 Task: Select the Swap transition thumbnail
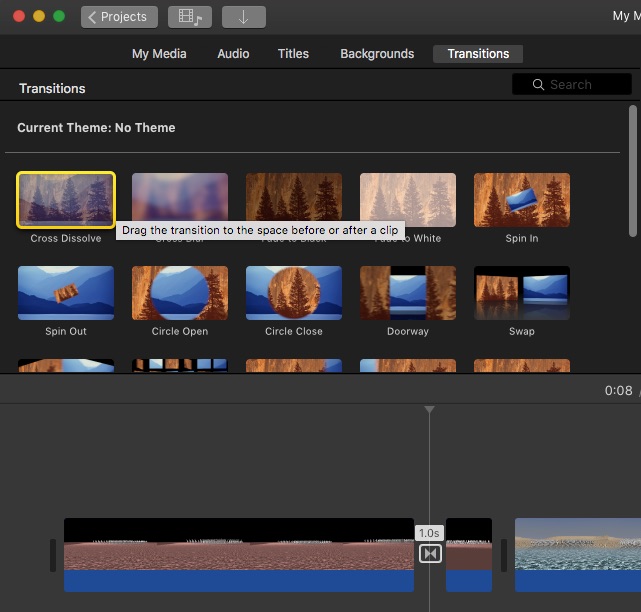(522, 293)
